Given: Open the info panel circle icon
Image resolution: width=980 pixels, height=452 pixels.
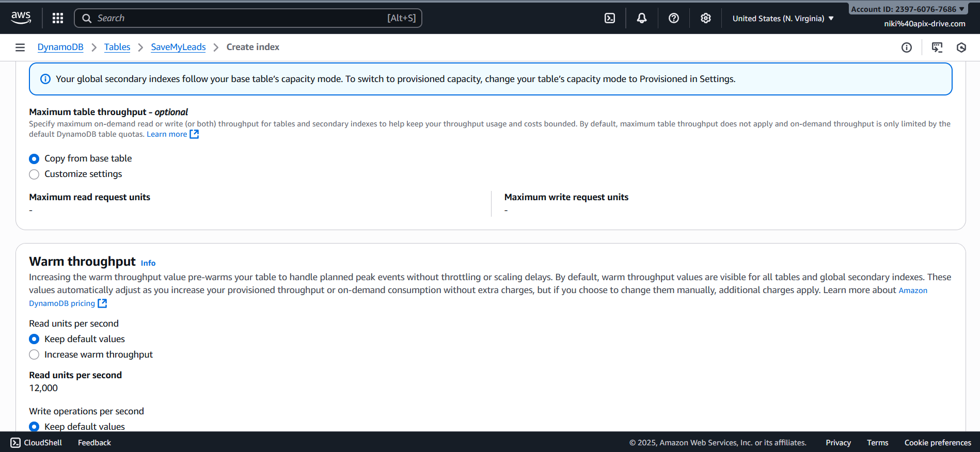Looking at the screenshot, I should [907, 47].
